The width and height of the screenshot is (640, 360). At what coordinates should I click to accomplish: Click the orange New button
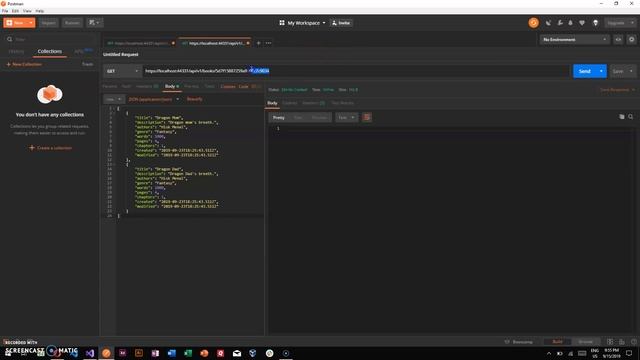coord(15,23)
